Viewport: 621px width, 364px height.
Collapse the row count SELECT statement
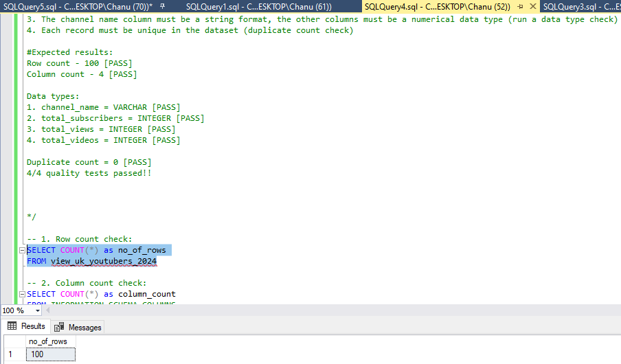point(22,250)
